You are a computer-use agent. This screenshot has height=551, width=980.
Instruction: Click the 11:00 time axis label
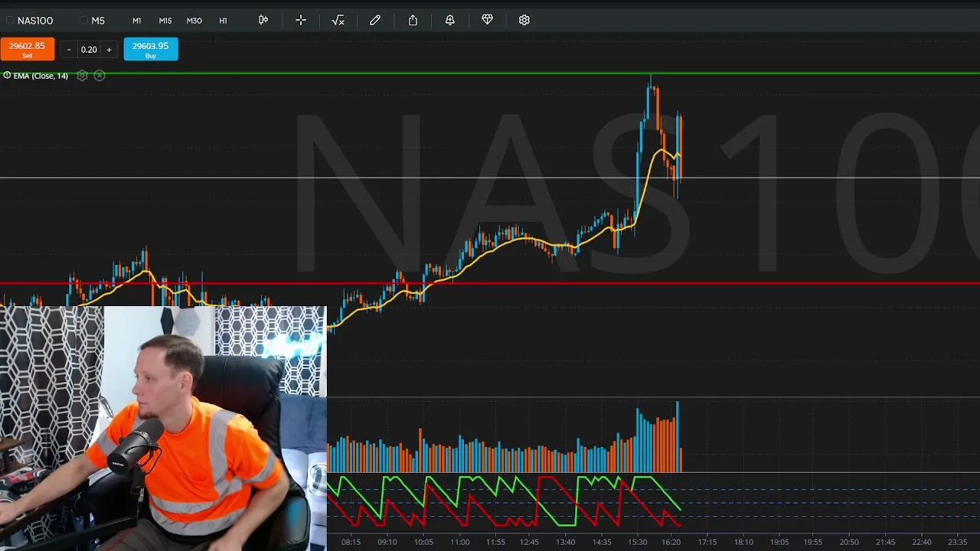460,542
